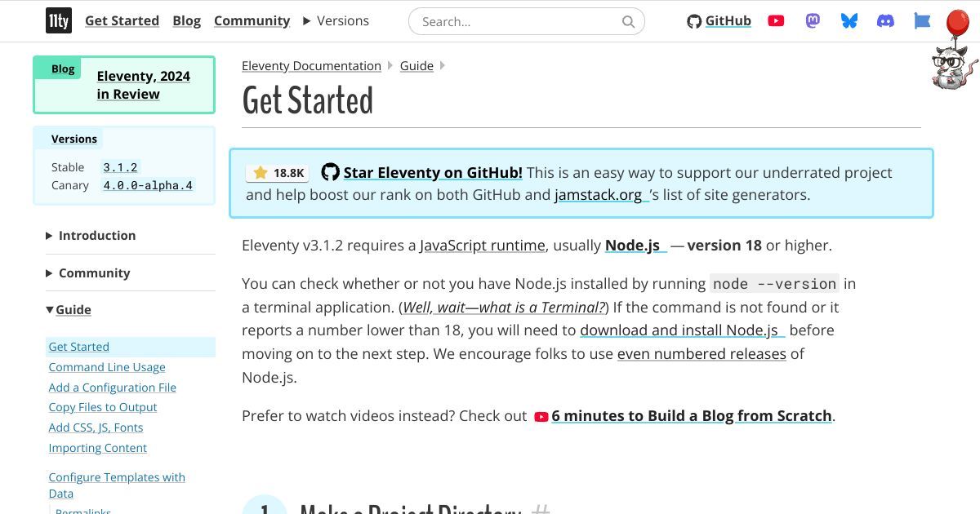Click the 11ty logo in the header
980x514 pixels.
pos(59,21)
